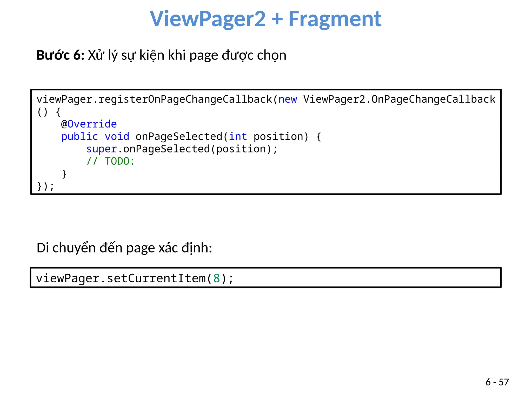Click the page number "6 - 57"
The image size is (532, 399).
click(497, 382)
